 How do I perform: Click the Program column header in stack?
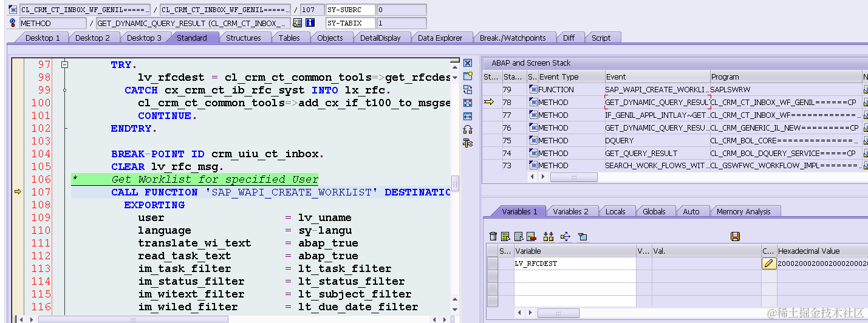[x=785, y=76]
